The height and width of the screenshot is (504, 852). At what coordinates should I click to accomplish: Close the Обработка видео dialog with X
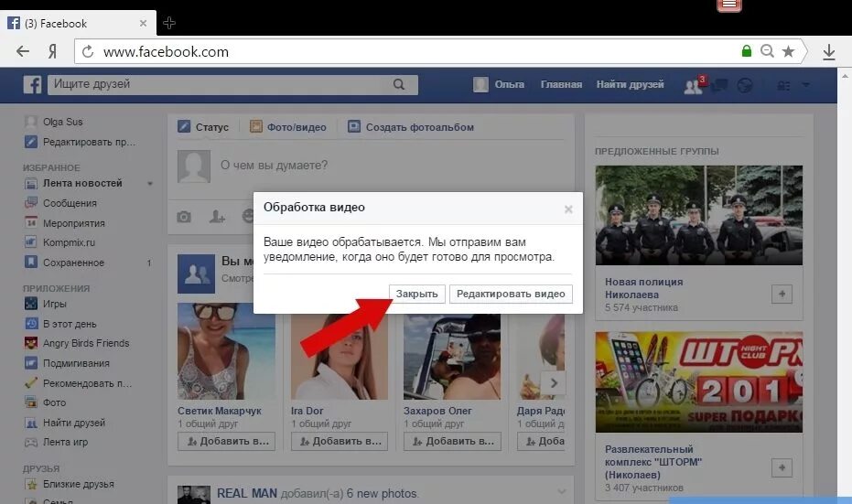pos(568,209)
